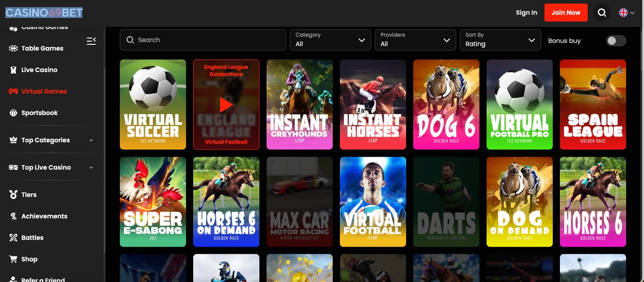Click the Table Games chip icon

click(13, 48)
